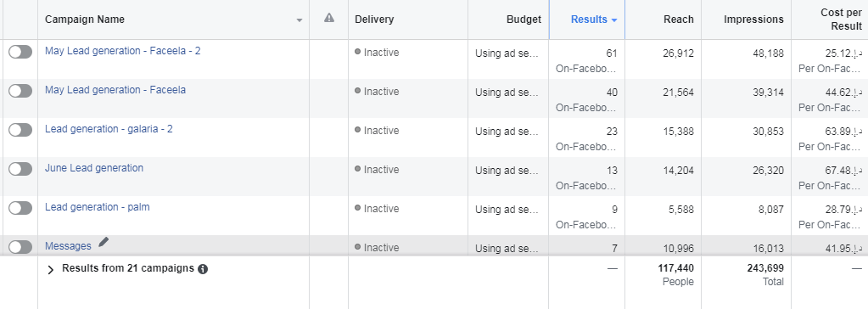The width and height of the screenshot is (868, 309).
Task: Click the Results column sort arrow
Action: tap(614, 20)
